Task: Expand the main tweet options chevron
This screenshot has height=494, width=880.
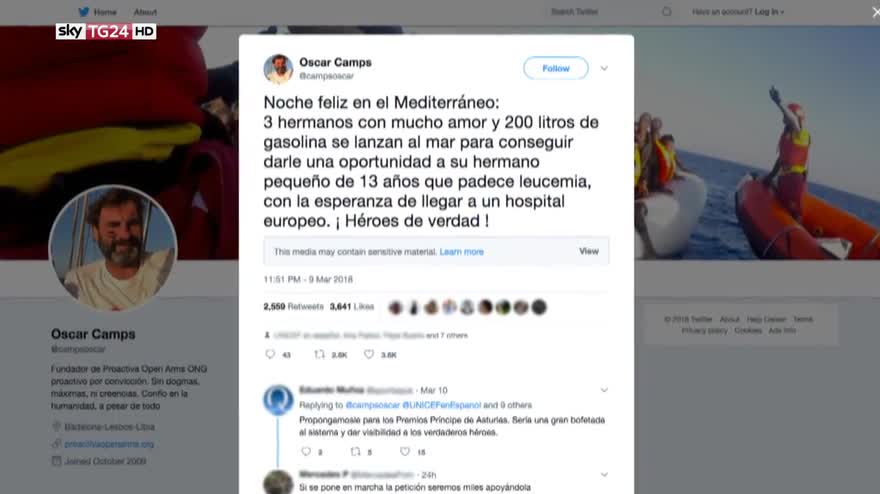Action: (x=604, y=68)
